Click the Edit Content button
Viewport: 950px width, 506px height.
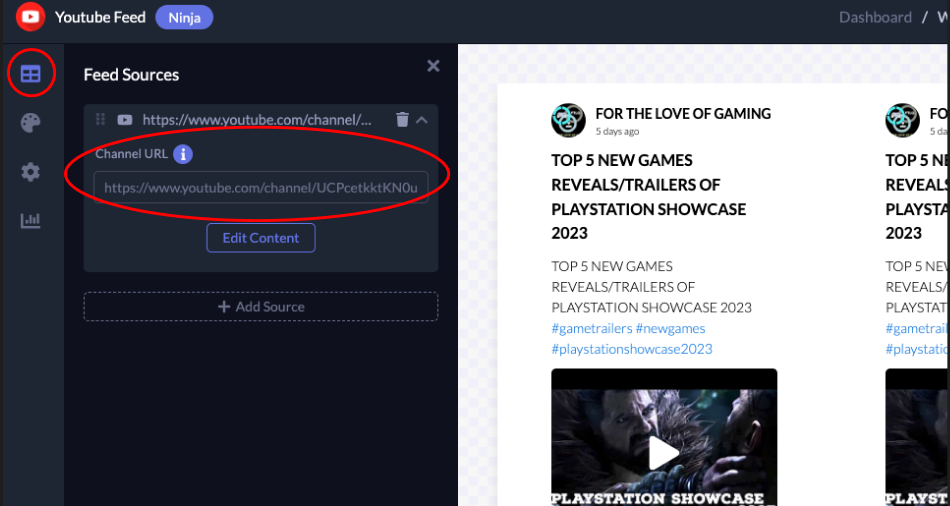261,238
